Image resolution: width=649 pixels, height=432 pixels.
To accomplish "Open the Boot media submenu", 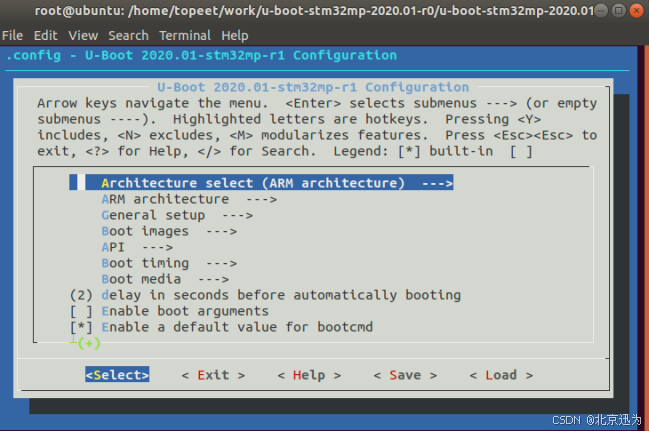I will point(165,279).
